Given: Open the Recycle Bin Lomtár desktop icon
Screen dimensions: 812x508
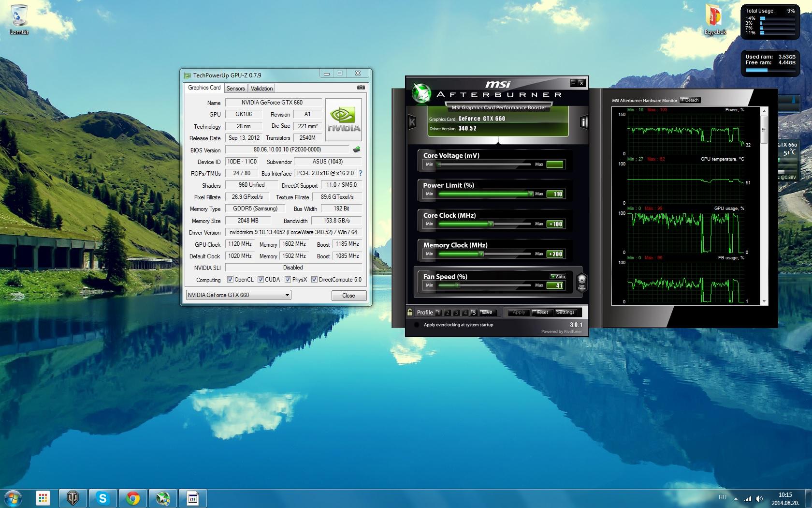Looking at the screenshot, I should (x=19, y=20).
